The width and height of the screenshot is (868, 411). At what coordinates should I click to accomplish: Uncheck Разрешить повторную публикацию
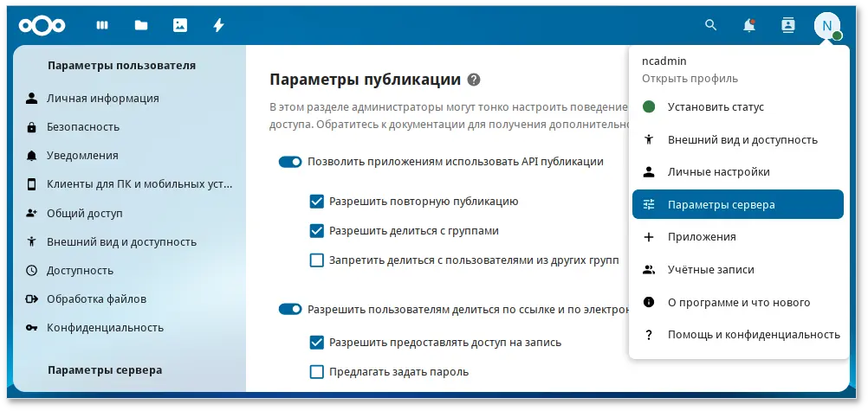point(317,202)
